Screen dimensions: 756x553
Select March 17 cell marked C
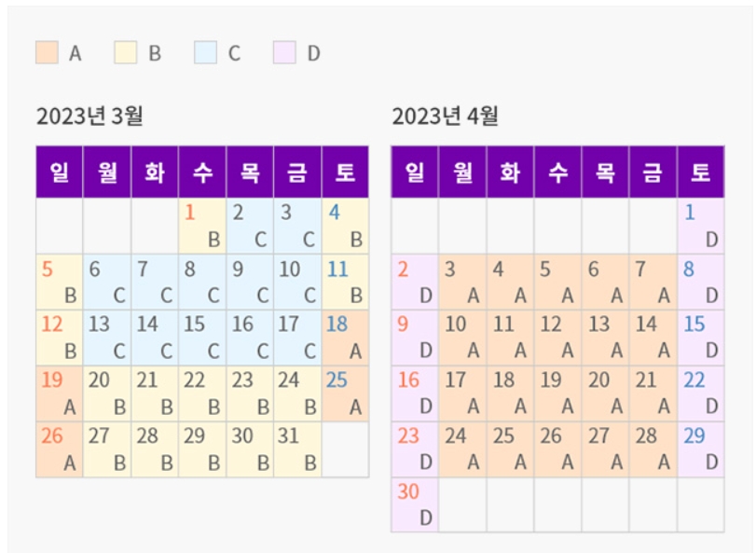click(x=297, y=338)
